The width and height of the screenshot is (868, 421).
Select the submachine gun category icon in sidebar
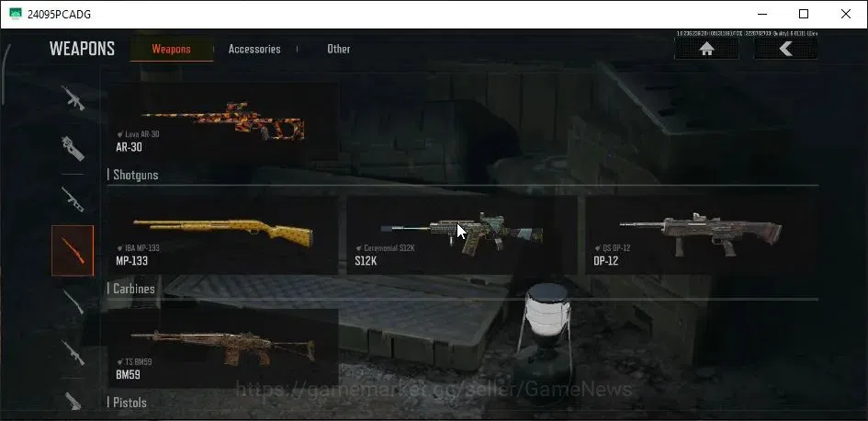click(73, 149)
